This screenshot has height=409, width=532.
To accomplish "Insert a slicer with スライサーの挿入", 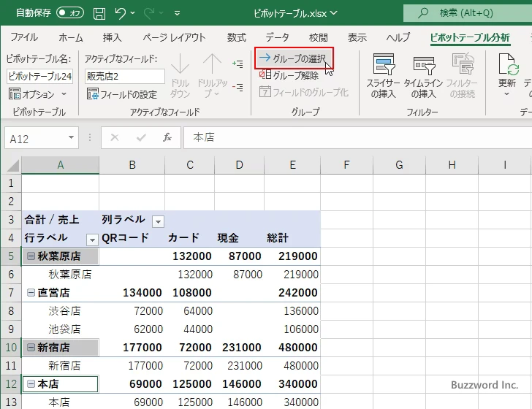I will pos(384,76).
